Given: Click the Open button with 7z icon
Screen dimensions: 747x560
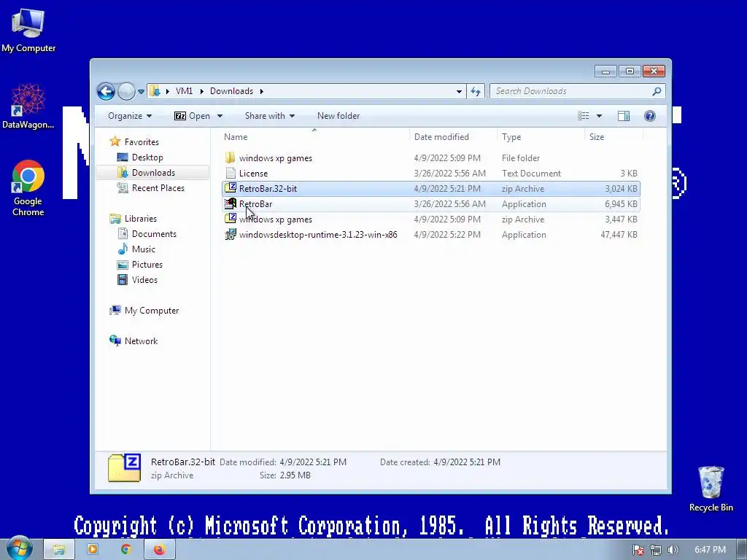Looking at the screenshot, I should (192, 116).
